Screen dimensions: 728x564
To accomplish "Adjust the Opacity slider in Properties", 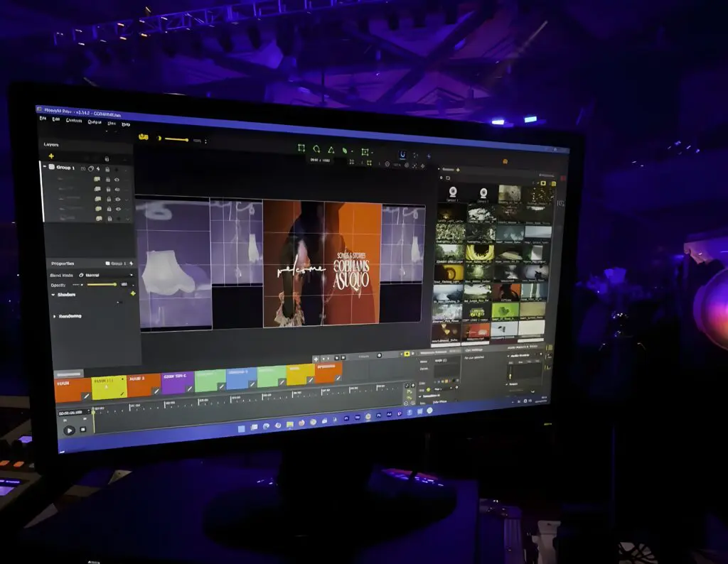I will (x=102, y=284).
